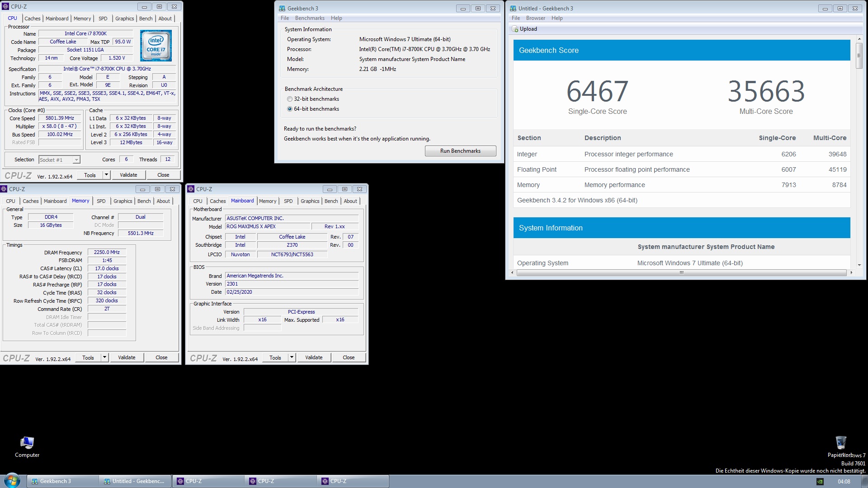Click Core Voltage 1.520 V value
The width and height of the screenshot is (868, 488).
(117, 58)
